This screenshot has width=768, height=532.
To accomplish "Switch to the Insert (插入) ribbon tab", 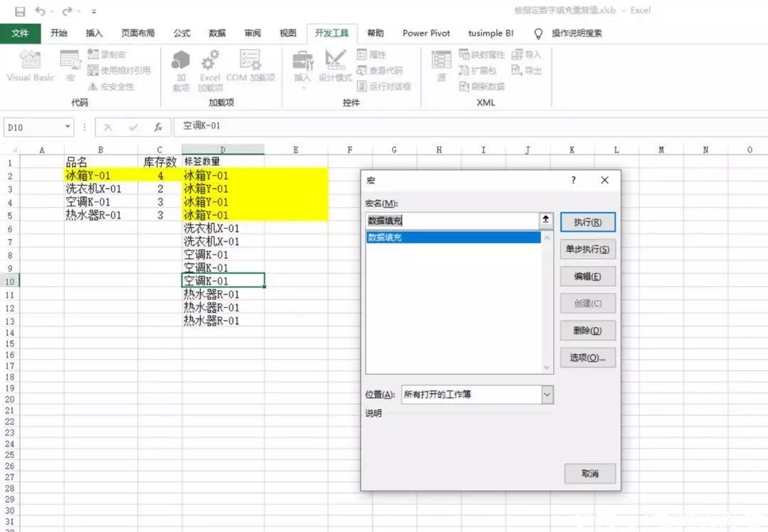I will (94, 33).
